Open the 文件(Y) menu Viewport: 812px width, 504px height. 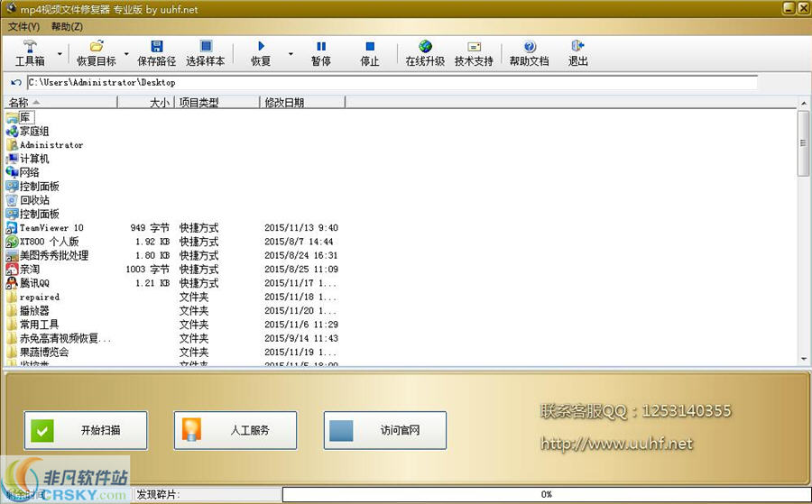[23, 26]
